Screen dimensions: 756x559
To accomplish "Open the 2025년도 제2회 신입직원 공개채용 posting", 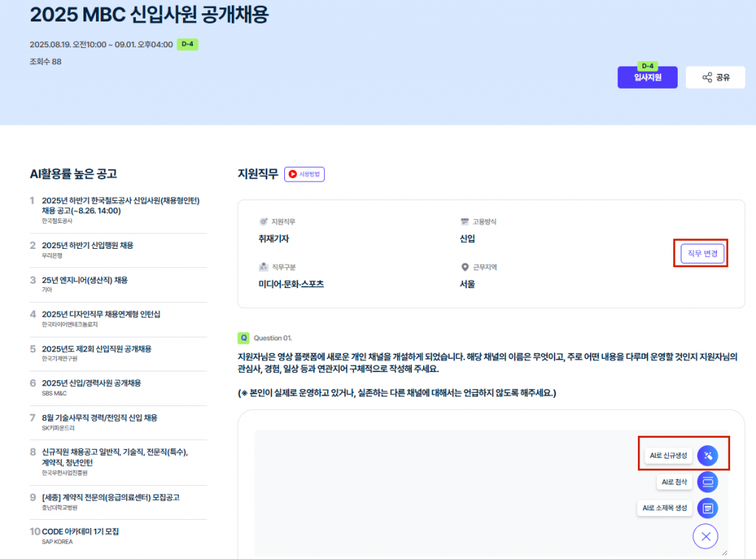I will tap(97, 349).
